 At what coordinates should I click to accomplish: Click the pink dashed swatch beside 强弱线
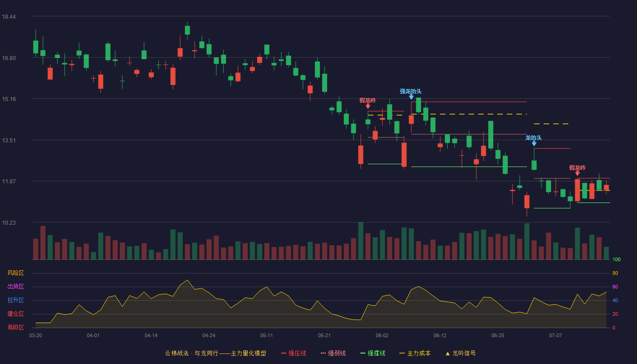pos(323,353)
